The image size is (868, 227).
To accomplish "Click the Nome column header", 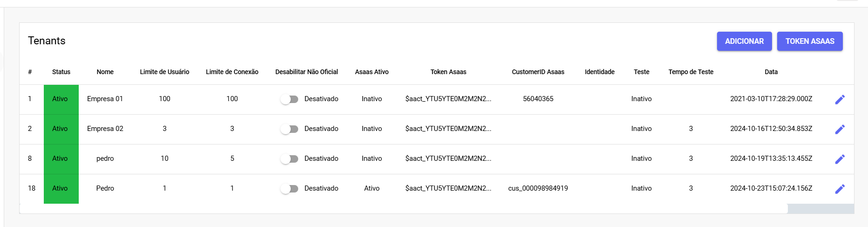I will [105, 72].
